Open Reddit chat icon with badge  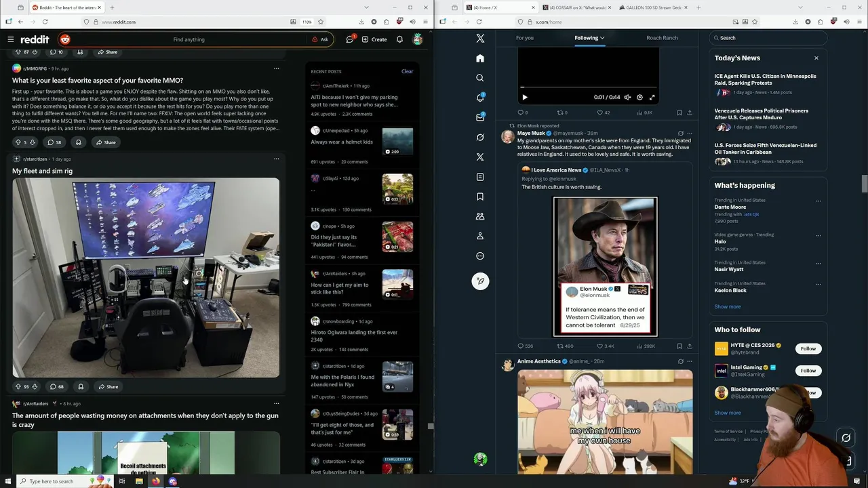pos(350,39)
